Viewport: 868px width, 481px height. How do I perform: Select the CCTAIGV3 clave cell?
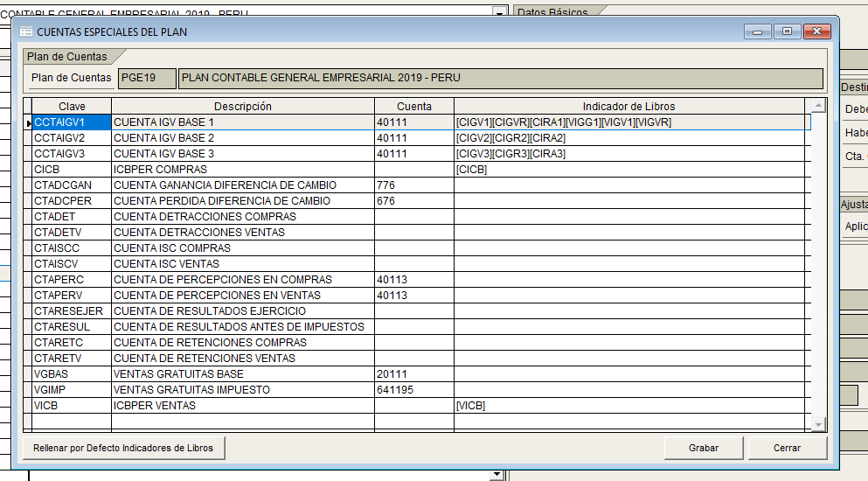(x=72, y=154)
